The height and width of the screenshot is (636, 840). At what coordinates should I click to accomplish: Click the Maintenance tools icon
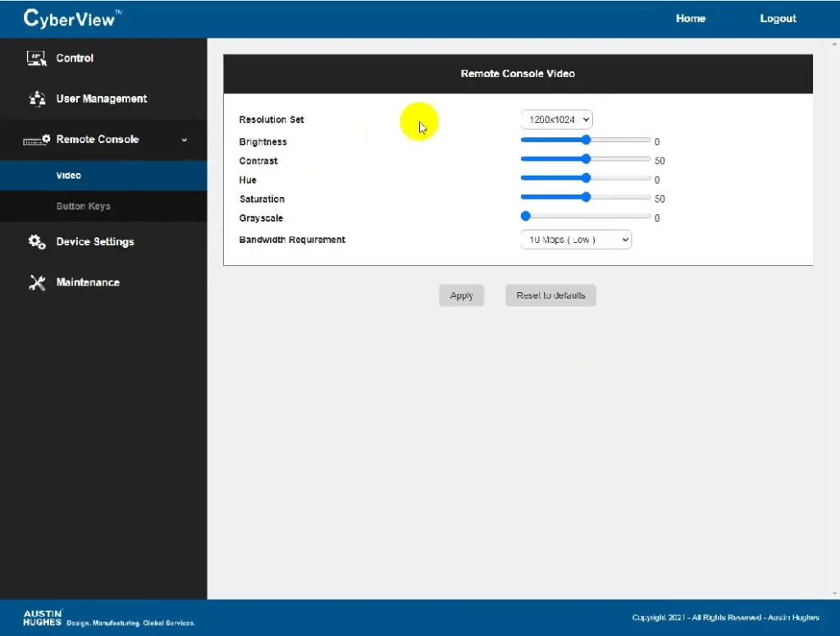tap(37, 282)
